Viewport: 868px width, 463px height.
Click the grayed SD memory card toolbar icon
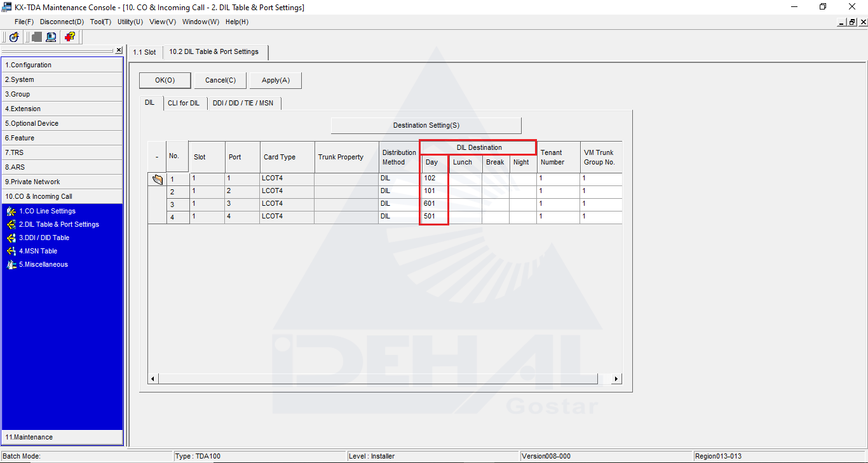[36, 37]
